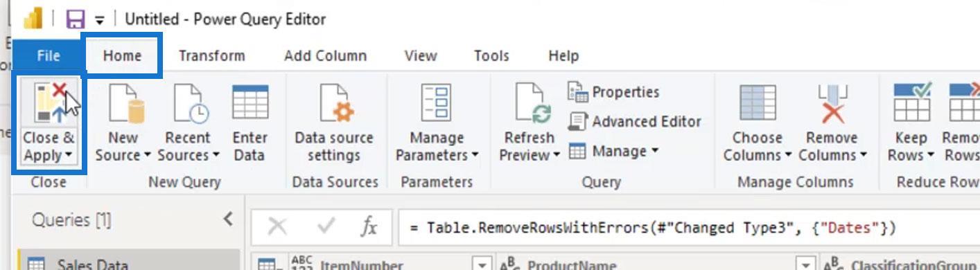Collapse the Queries pane with chevron
This screenshot has height=270, width=980.
tap(228, 219)
